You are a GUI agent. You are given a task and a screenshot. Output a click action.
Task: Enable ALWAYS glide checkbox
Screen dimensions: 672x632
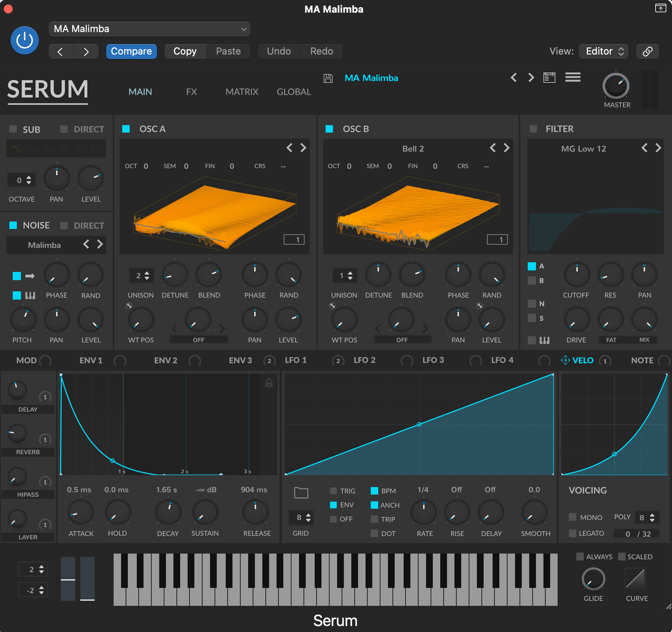coord(580,556)
